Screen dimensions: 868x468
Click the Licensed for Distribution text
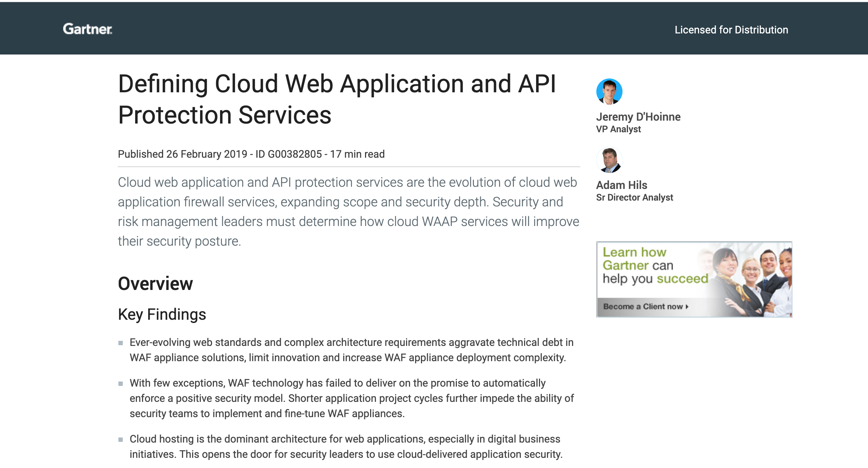(x=731, y=30)
